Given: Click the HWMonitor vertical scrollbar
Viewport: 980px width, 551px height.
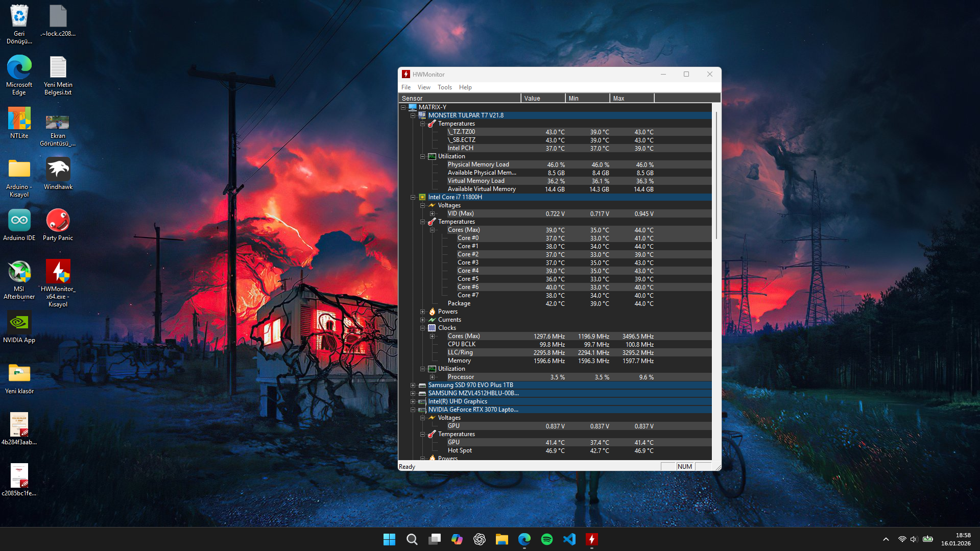Looking at the screenshot, I should tap(716, 175).
